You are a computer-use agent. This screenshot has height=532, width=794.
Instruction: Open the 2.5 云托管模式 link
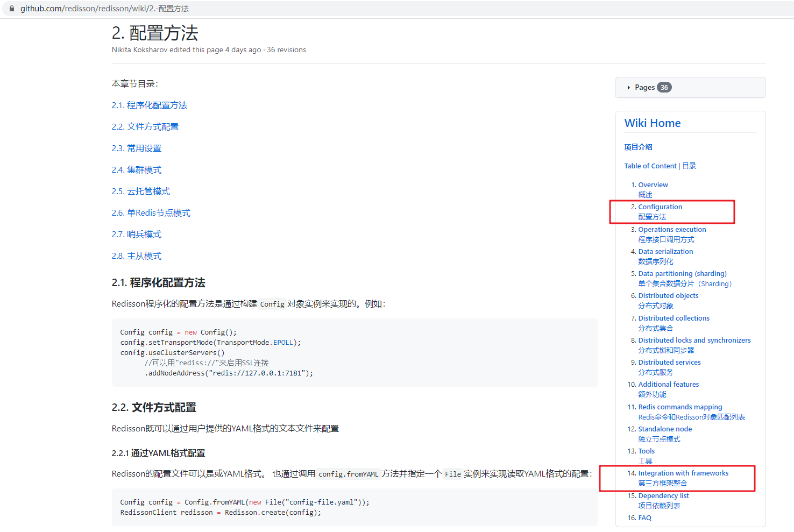click(x=141, y=191)
